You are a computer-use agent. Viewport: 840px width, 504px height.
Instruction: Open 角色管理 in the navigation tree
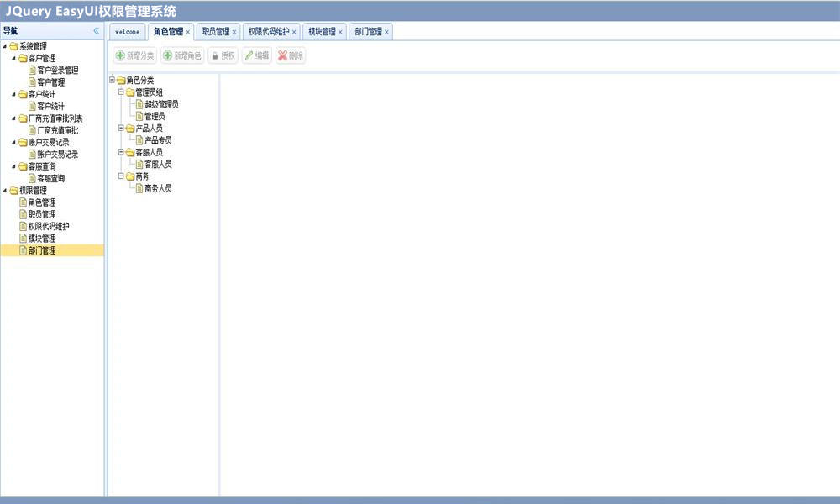(42, 202)
